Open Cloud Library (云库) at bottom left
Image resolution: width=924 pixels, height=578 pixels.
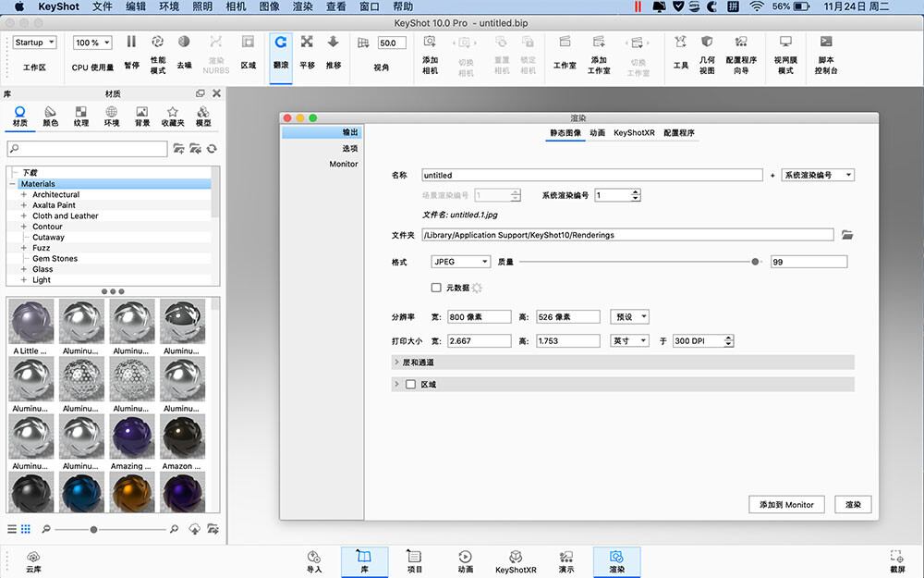33,561
